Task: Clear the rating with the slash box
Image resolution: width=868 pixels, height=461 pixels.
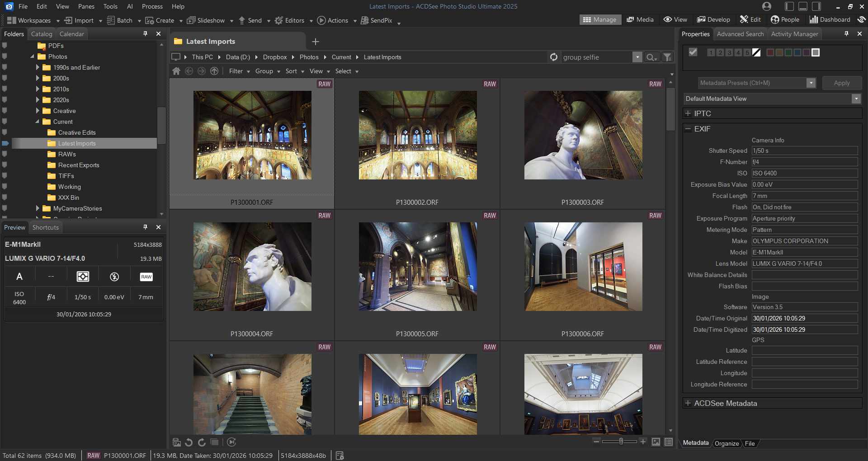Action: click(x=756, y=52)
